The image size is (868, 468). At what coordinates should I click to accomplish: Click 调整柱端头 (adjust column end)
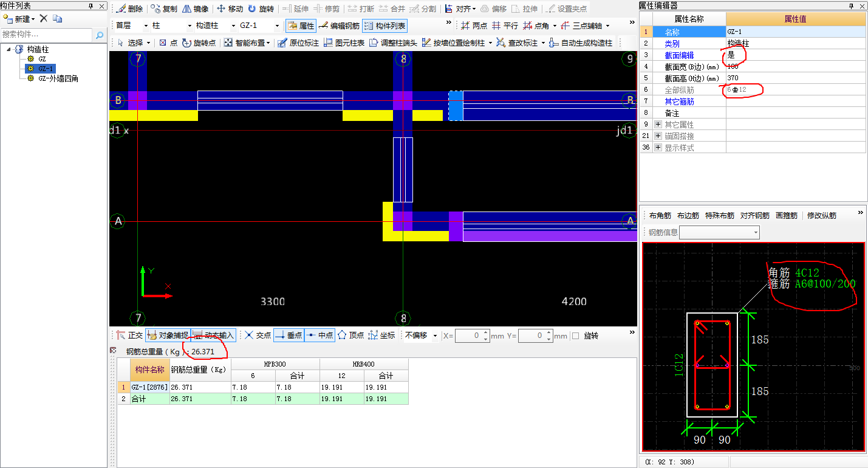point(393,43)
